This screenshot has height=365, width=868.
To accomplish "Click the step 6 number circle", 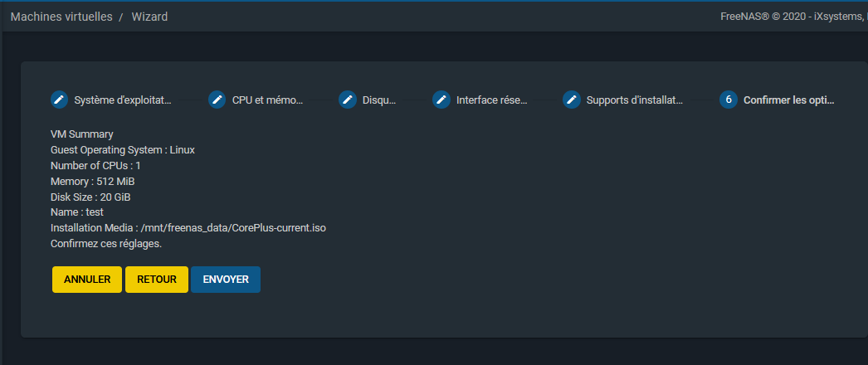I will tap(729, 100).
